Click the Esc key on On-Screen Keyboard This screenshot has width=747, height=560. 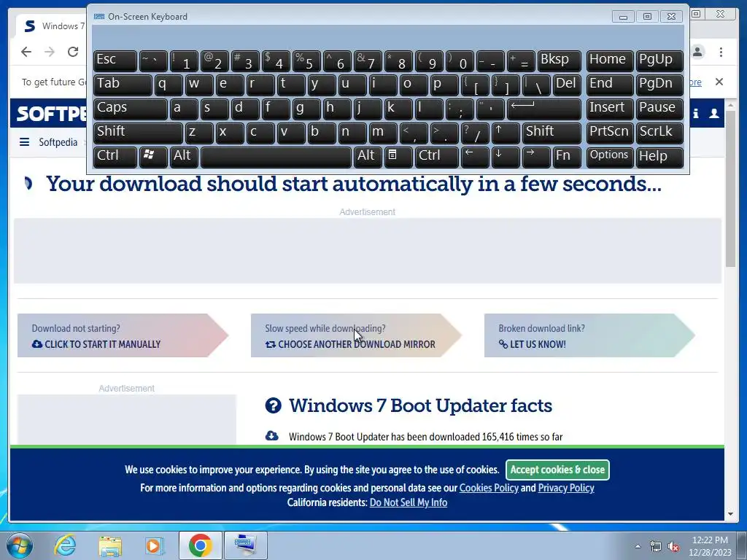tap(115, 61)
